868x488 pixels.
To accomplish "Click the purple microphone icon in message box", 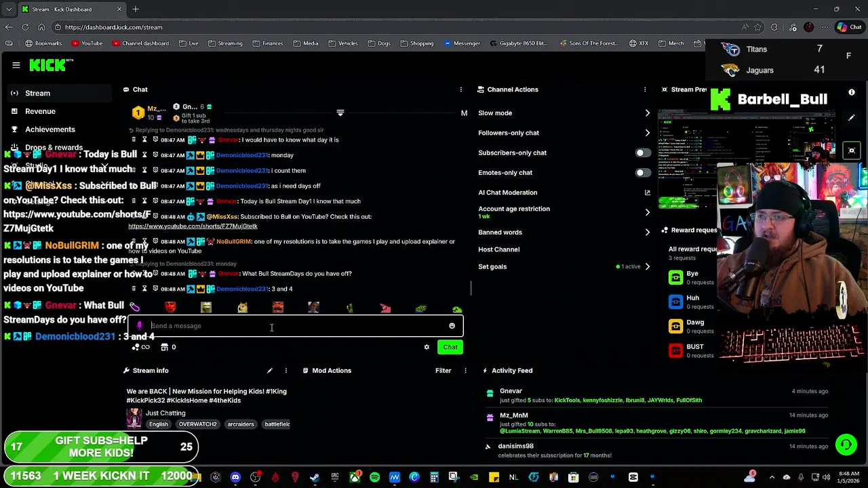I will 140,326.
